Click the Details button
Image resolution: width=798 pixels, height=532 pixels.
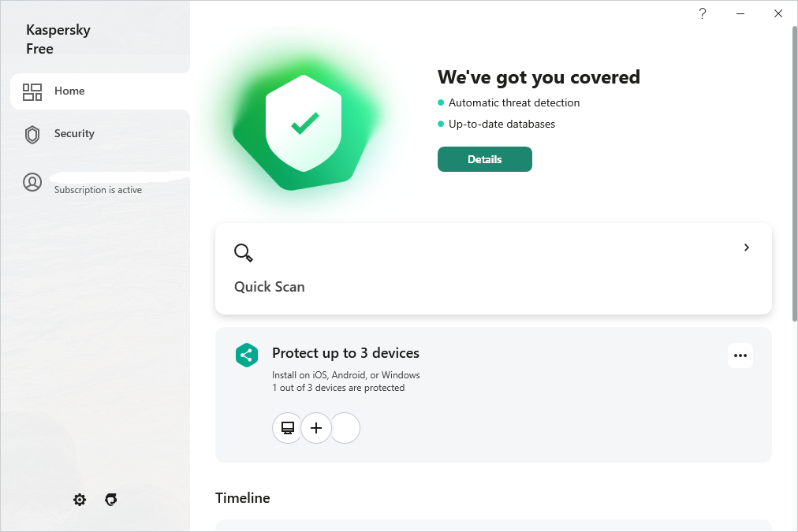(x=484, y=159)
